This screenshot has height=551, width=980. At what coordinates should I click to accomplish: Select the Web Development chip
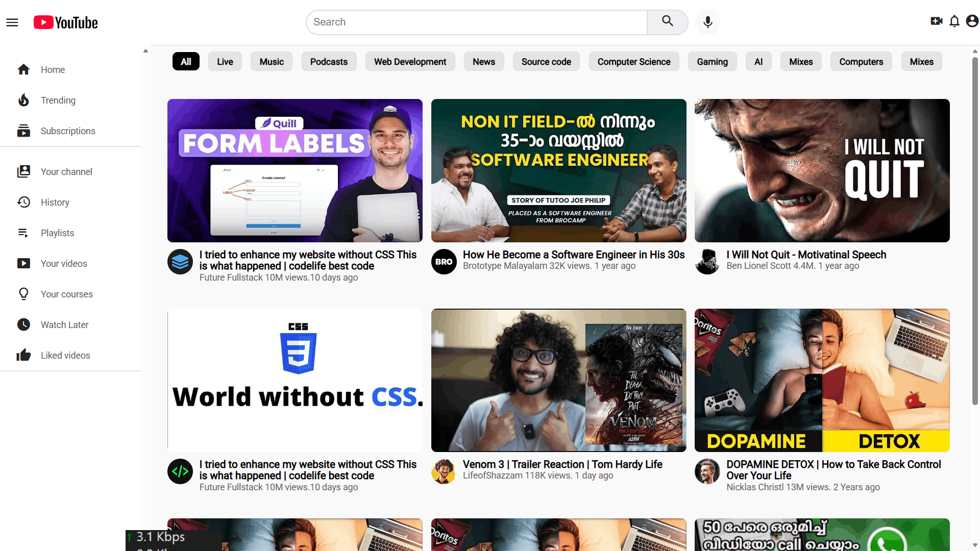pos(410,62)
